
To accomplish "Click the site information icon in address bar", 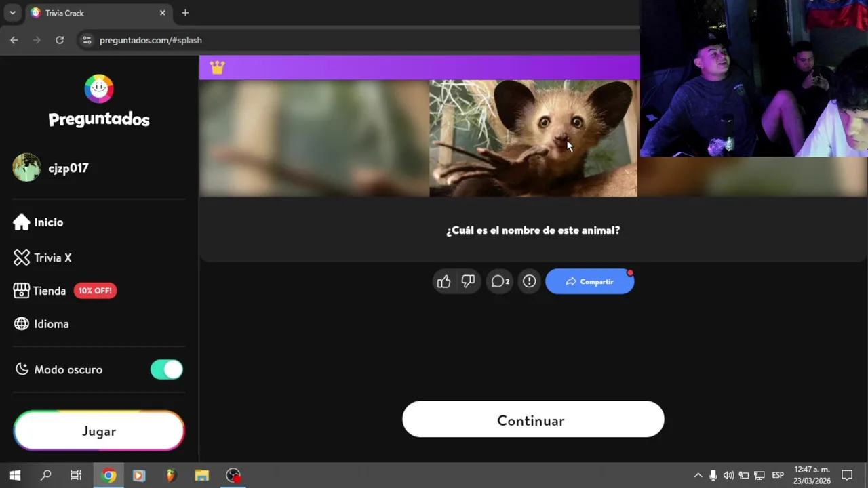I will pyautogui.click(x=86, y=40).
